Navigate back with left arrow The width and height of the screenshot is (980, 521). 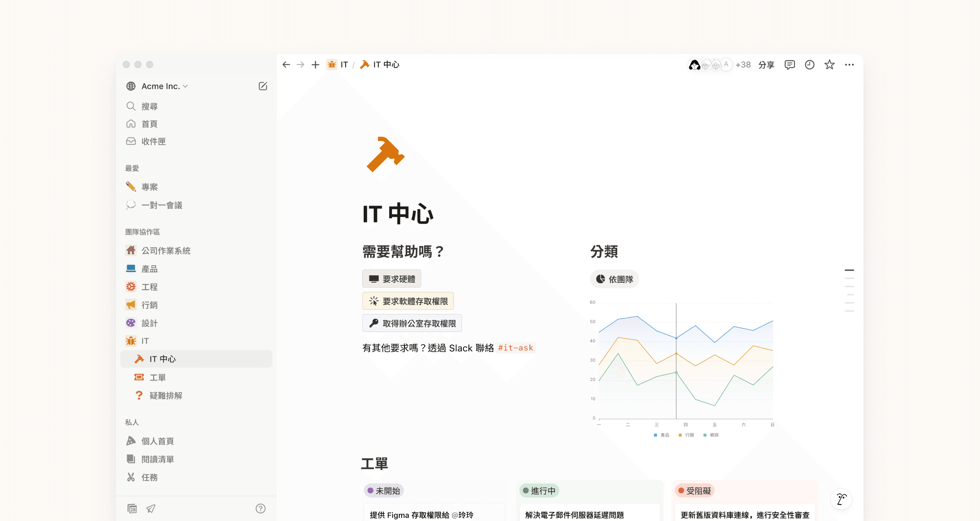pos(286,65)
